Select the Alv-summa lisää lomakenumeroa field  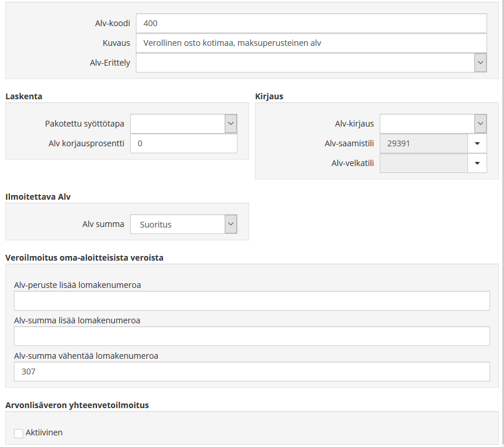pyautogui.click(x=251, y=336)
